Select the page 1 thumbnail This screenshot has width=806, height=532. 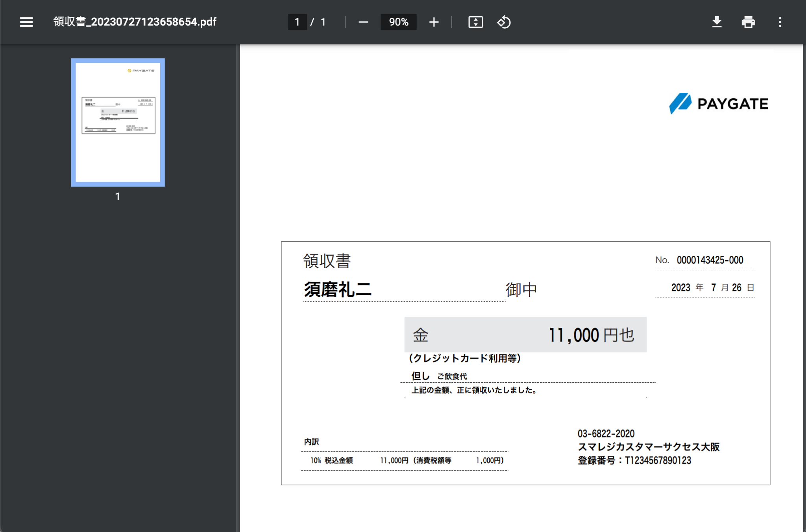pyautogui.click(x=118, y=122)
